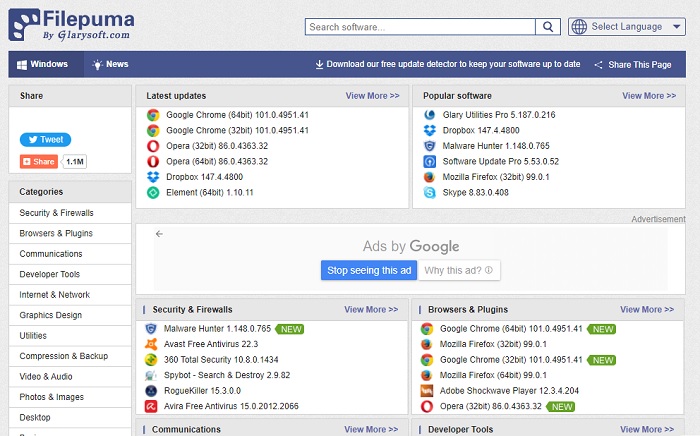Click View More in Popular software
Screen dimensions: 700x436
click(x=649, y=96)
